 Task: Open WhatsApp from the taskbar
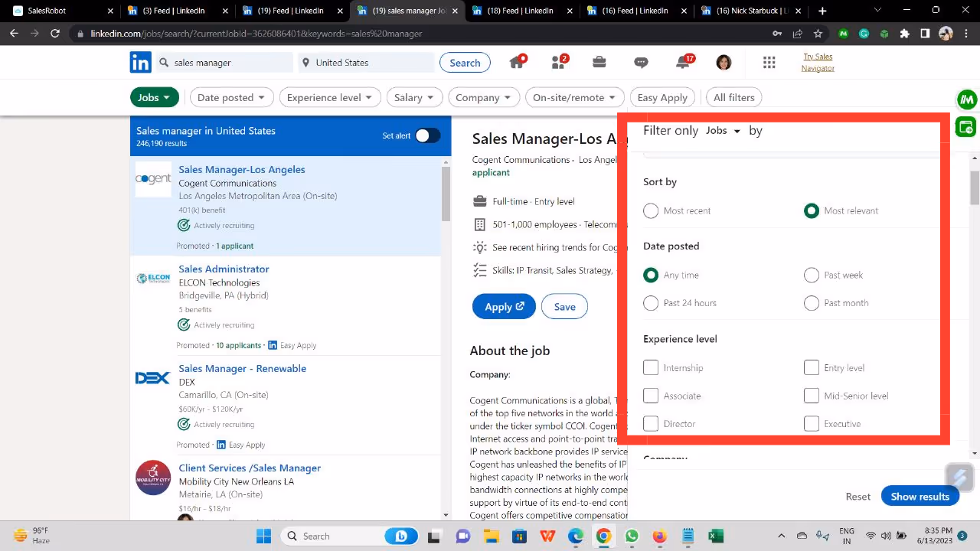[632, 536]
